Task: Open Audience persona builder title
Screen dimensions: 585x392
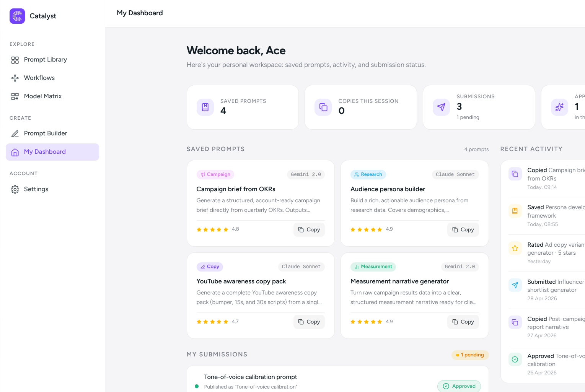Action: tap(388, 189)
